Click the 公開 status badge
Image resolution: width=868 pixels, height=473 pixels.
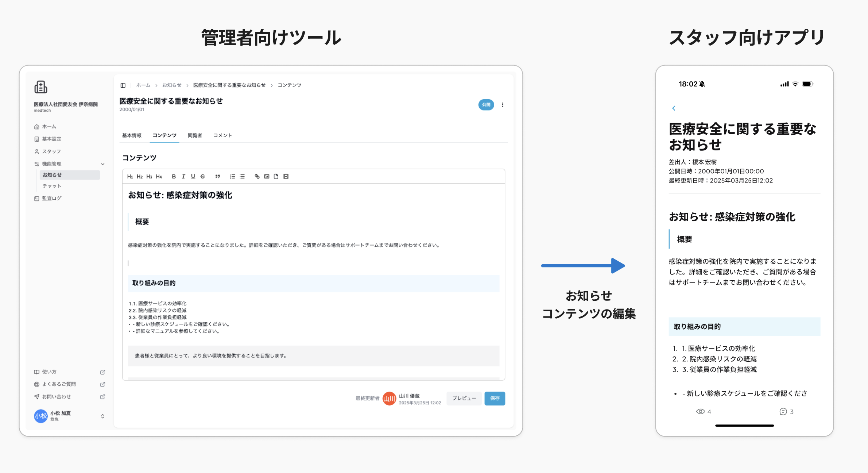click(x=486, y=105)
